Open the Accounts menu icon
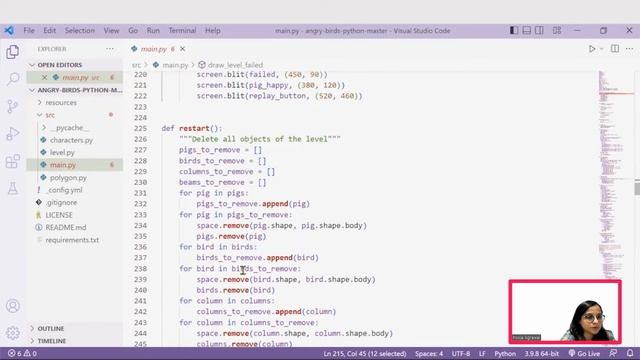 [13, 306]
